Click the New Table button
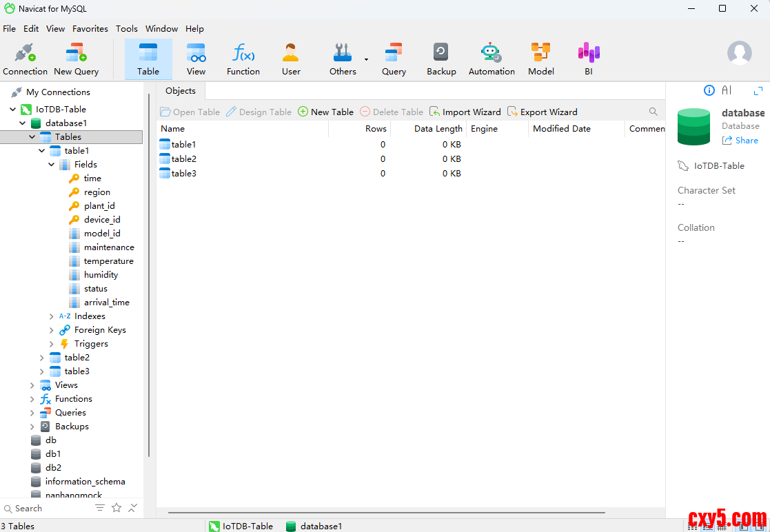This screenshot has height=532, width=770. (x=325, y=112)
